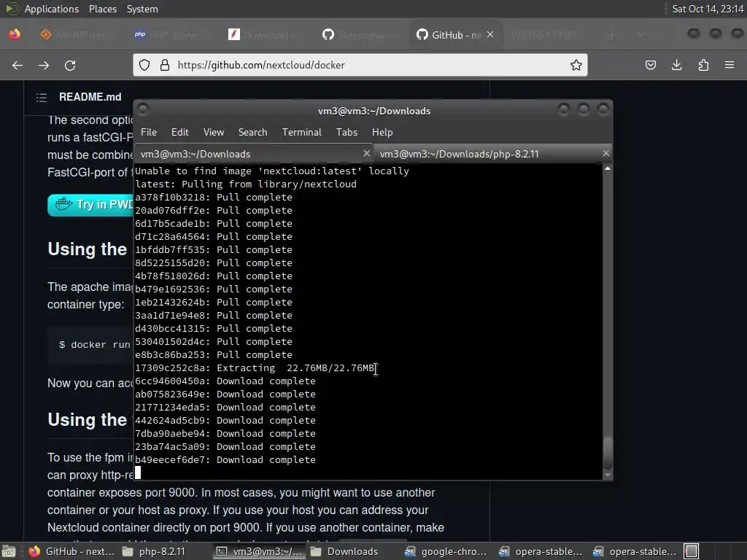Click README.md heading text
The image size is (747, 560).
pyautogui.click(x=90, y=97)
